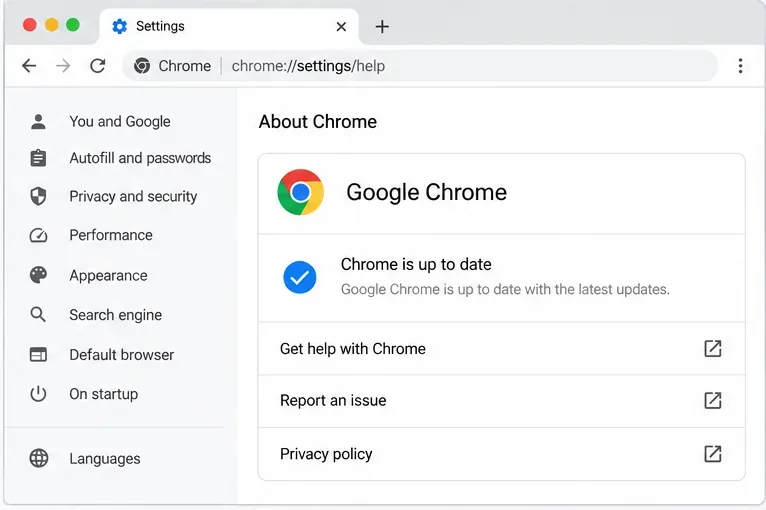Click external link icon for Report an issue
This screenshot has height=510, width=766.
pyautogui.click(x=713, y=400)
